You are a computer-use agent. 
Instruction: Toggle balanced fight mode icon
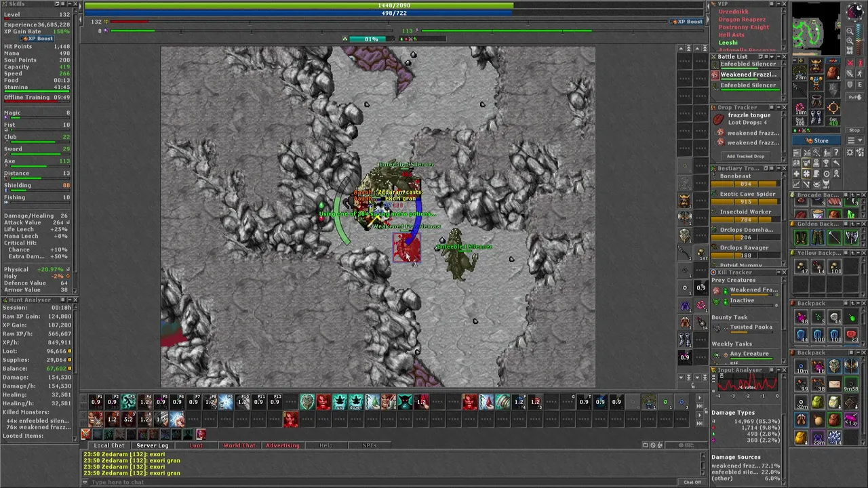pos(850,73)
